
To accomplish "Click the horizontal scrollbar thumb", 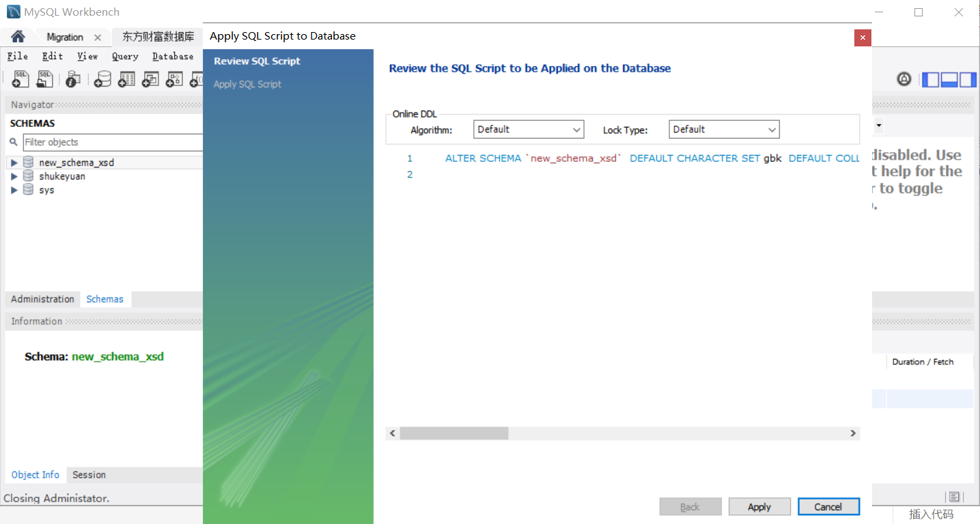I will tap(454, 433).
